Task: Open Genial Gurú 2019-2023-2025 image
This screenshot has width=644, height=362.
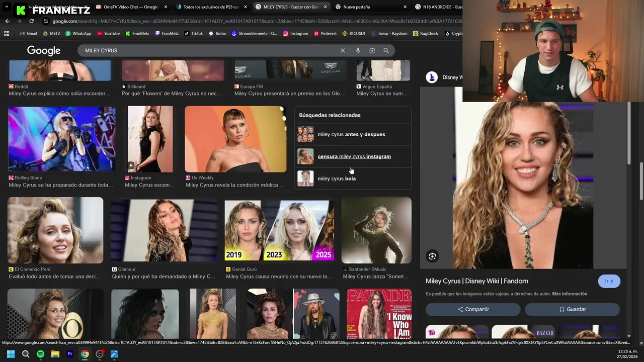Action: click(279, 230)
